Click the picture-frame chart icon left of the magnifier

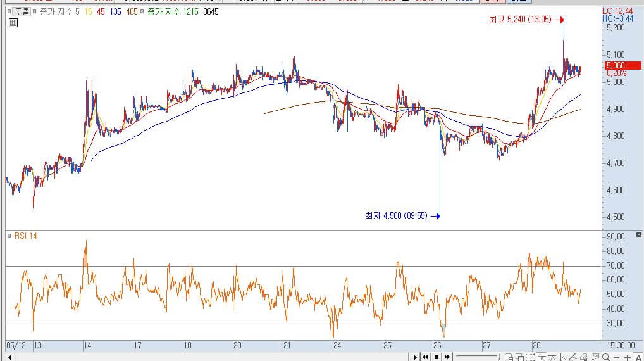tap(594, 357)
